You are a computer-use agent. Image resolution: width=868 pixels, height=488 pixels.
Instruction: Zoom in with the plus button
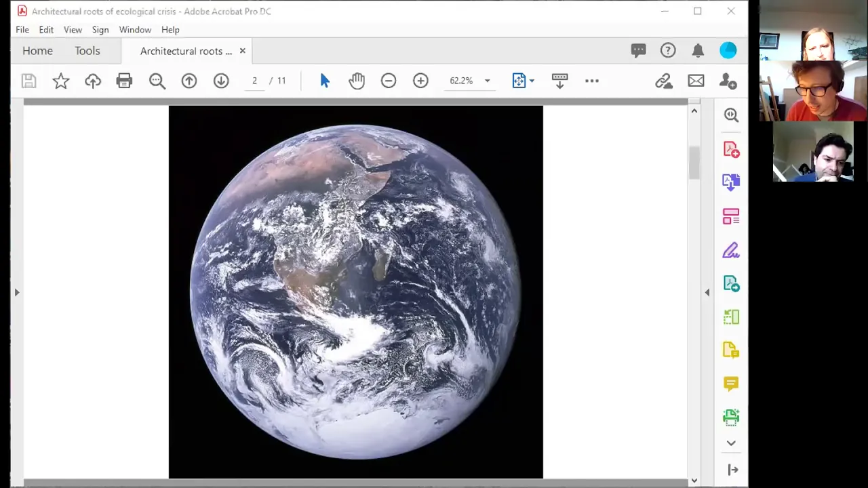point(420,81)
